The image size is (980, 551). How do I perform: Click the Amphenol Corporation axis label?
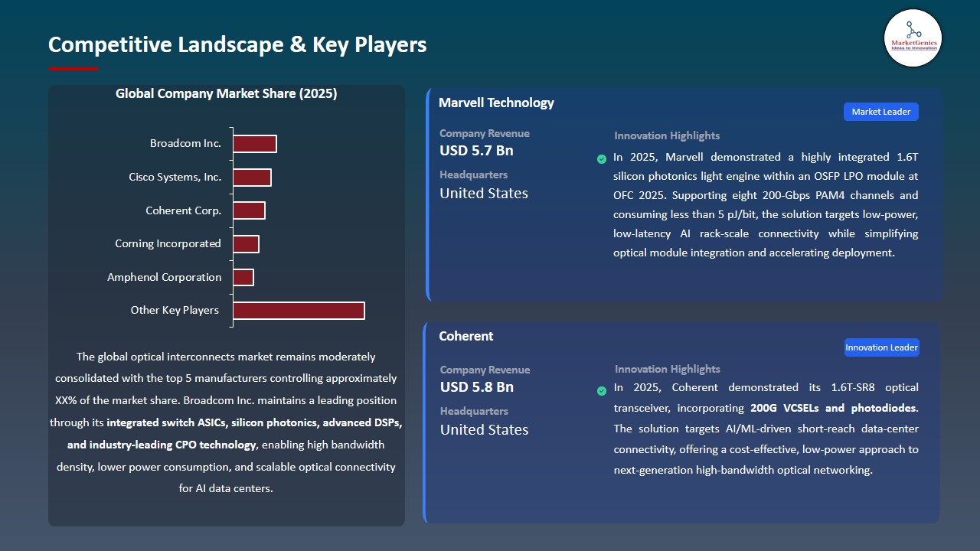pos(165,277)
